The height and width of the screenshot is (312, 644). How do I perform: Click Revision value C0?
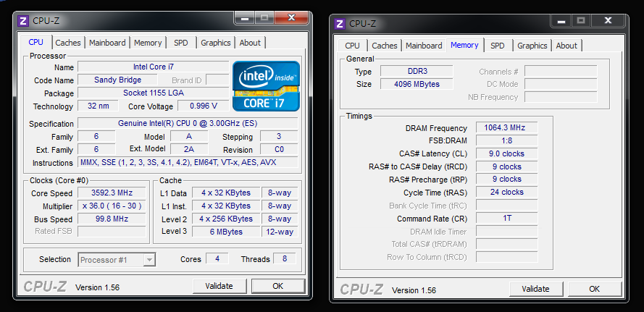[x=280, y=149]
